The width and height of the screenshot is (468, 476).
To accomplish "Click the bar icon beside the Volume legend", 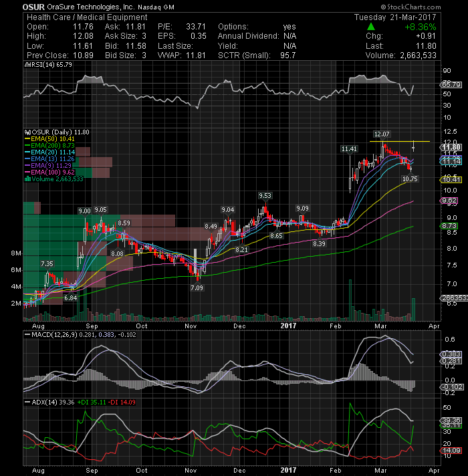I will (x=27, y=179).
